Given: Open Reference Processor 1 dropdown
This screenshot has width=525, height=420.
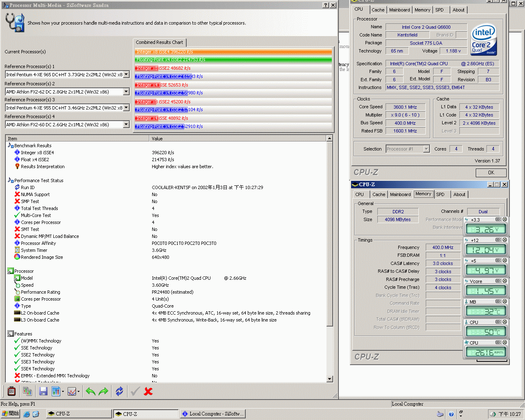Looking at the screenshot, I should 126,75.
